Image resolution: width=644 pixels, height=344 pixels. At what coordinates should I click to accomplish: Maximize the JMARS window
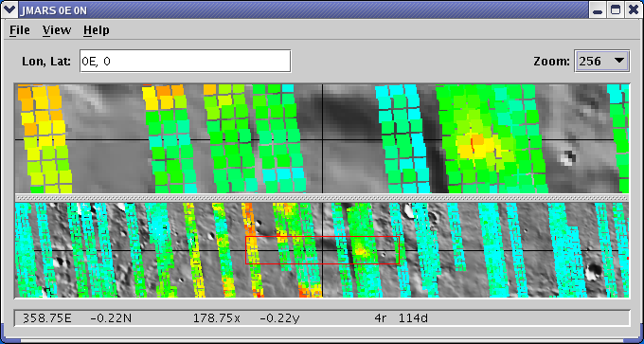[x=616, y=10]
